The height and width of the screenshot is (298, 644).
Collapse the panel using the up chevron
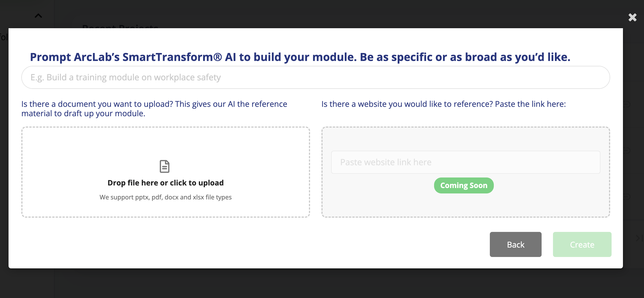coord(38,16)
